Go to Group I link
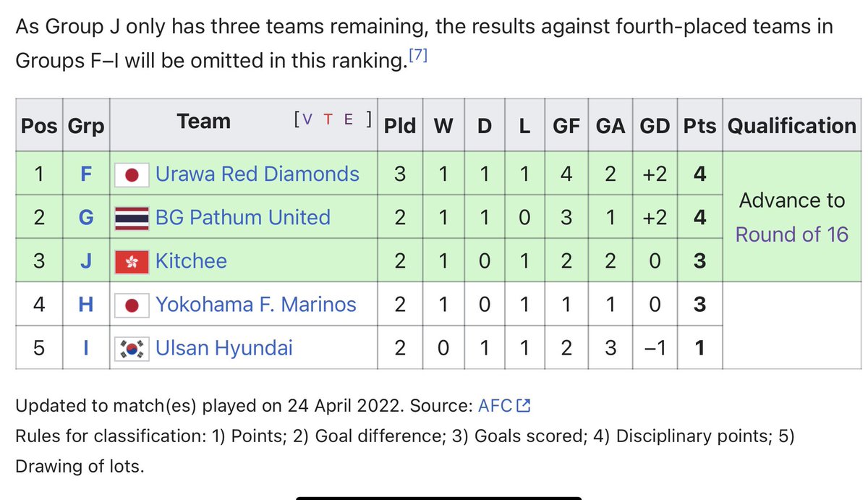 (x=85, y=349)
